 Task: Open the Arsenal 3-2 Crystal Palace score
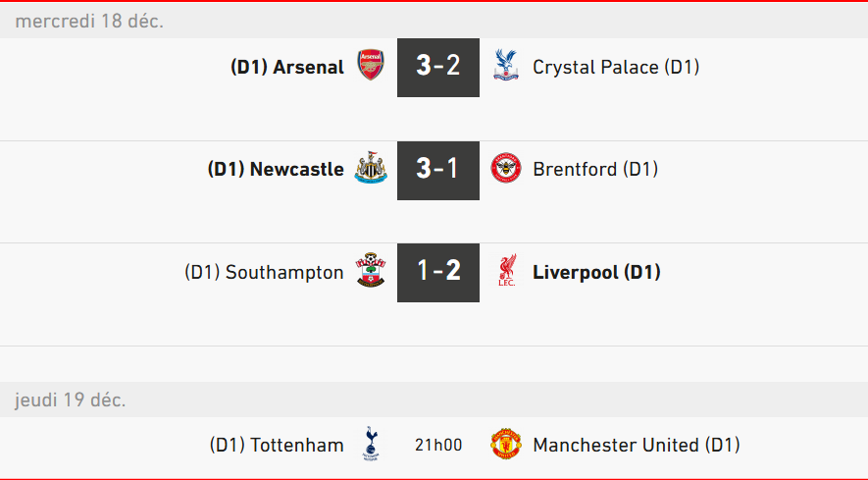[437, 67]
